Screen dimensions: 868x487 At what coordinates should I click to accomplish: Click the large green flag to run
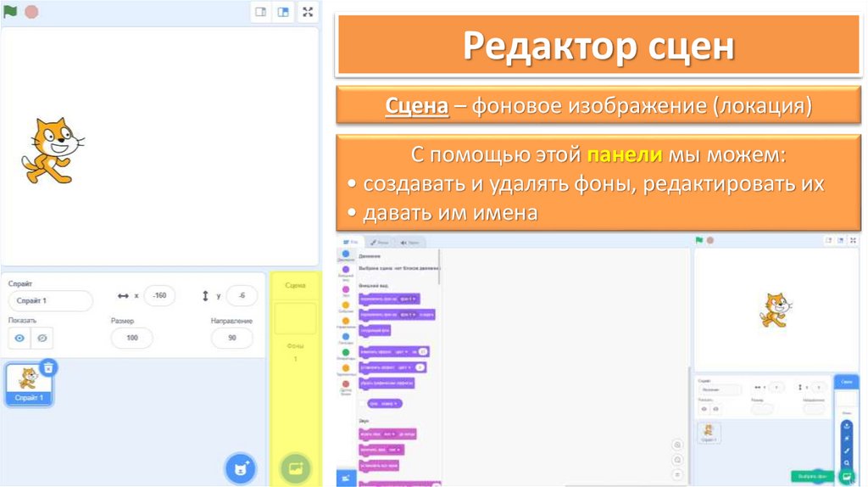coord(10,11)
